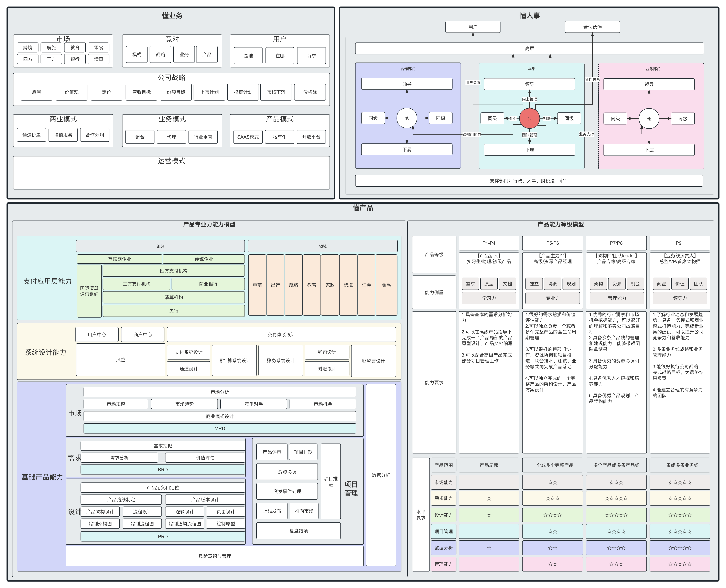Click the 复盘结项 box

pos(298,531)
